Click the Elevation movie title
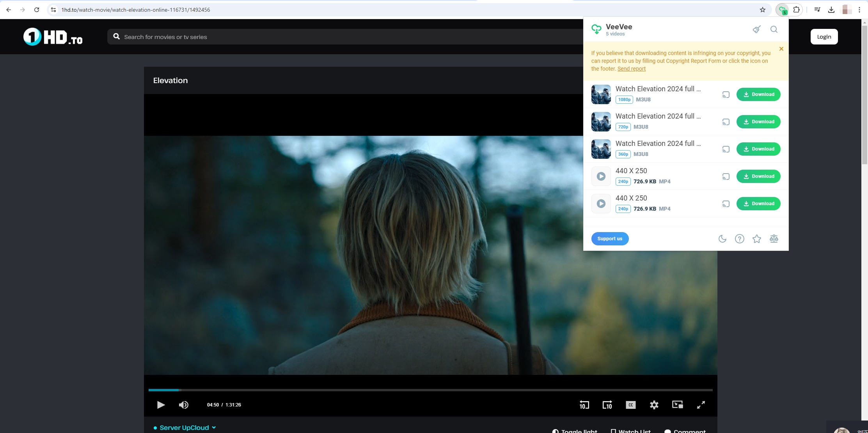Viewport: 868px width, 433px height. coord(170,80)
